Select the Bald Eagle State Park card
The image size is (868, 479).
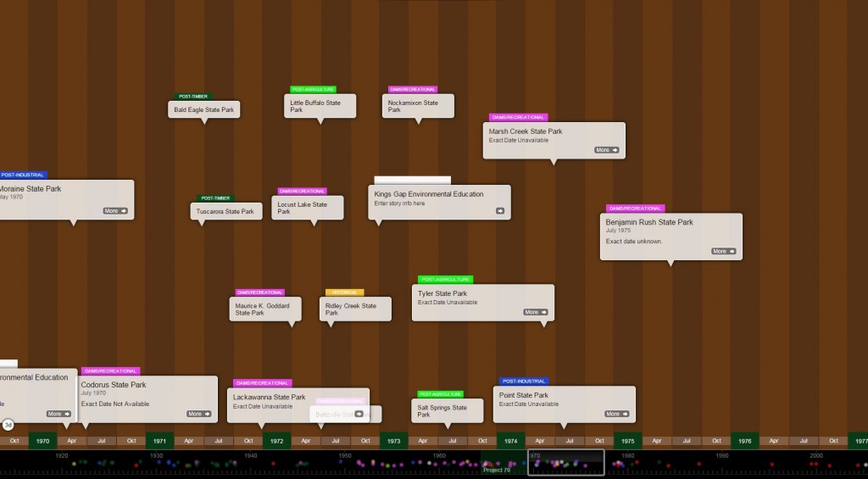tap(203, 109)
